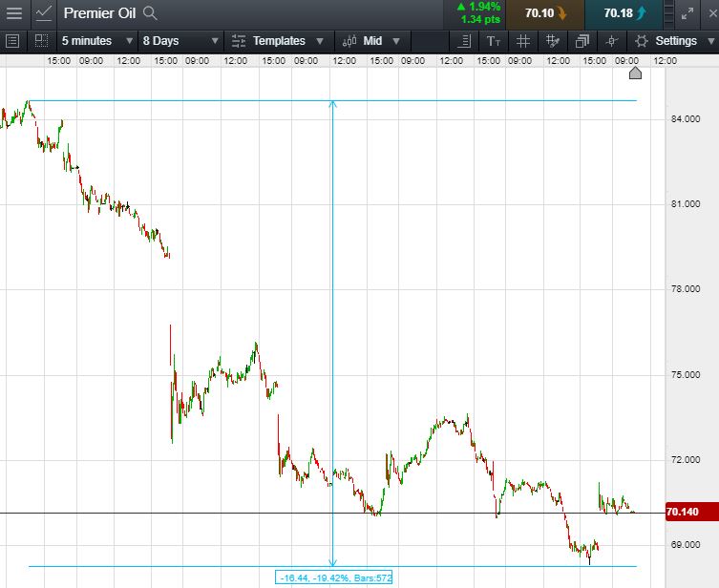
Task: Open the 5 minutes interval dropdown
Action: coord(97,41)
